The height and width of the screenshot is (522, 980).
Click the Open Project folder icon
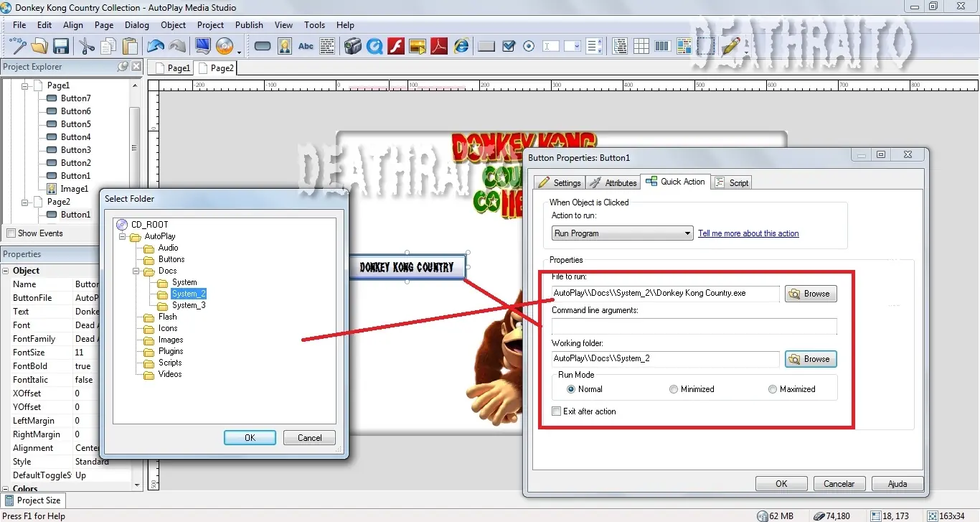click(x=39, y=47)
